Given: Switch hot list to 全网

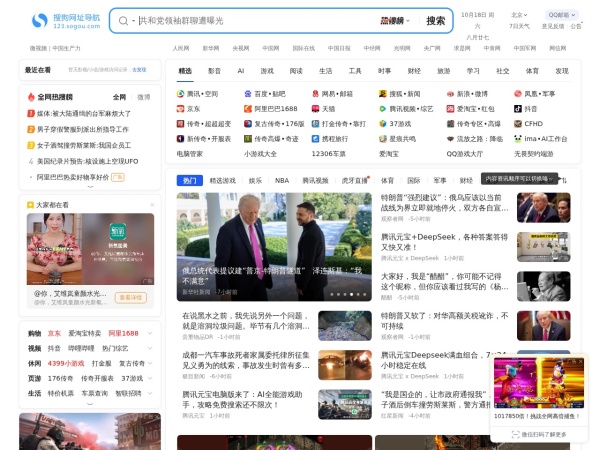Looking at the screenshot, I should pos(119,97).
